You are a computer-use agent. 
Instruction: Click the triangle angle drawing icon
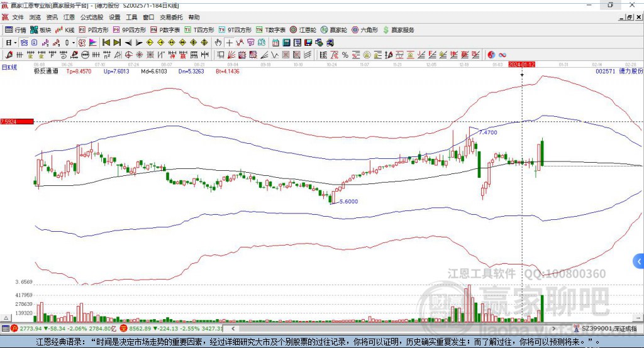pos(118,55)
